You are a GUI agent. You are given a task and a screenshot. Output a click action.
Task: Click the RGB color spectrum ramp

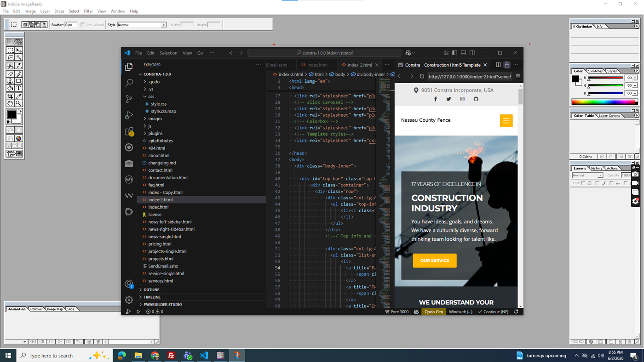(604, 102)
